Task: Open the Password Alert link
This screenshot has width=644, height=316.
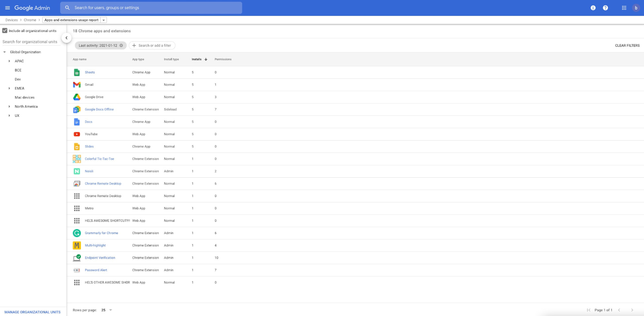Action: pos(96,270)
